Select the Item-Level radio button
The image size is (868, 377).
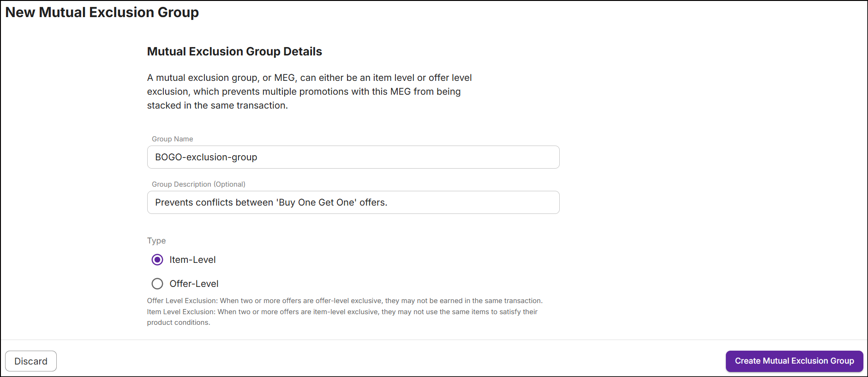pos(157,260)
